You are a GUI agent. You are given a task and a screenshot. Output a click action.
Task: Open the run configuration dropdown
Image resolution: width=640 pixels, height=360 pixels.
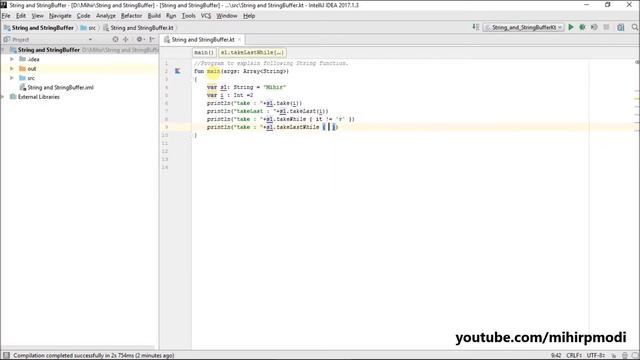click(524, 27)
